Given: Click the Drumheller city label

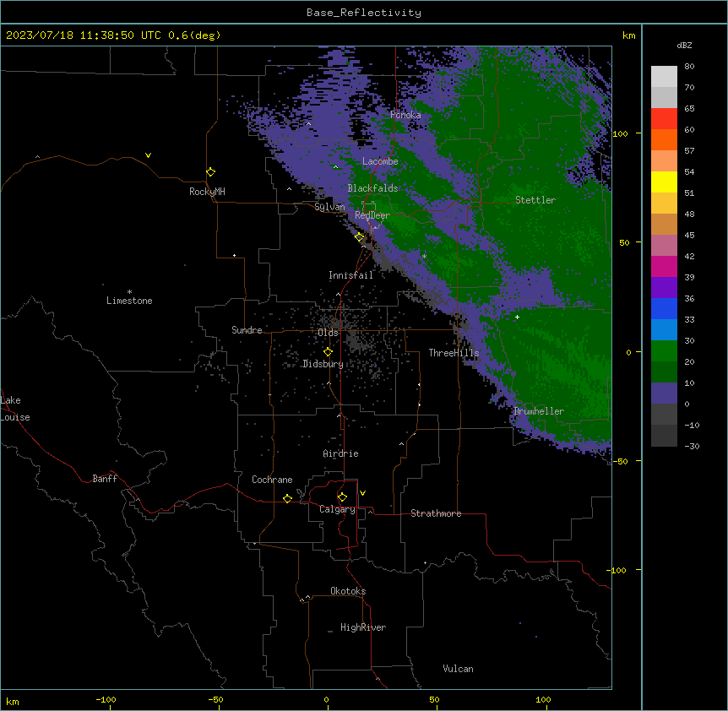Looking at the screenshot, I should click(x=539, y=411).
